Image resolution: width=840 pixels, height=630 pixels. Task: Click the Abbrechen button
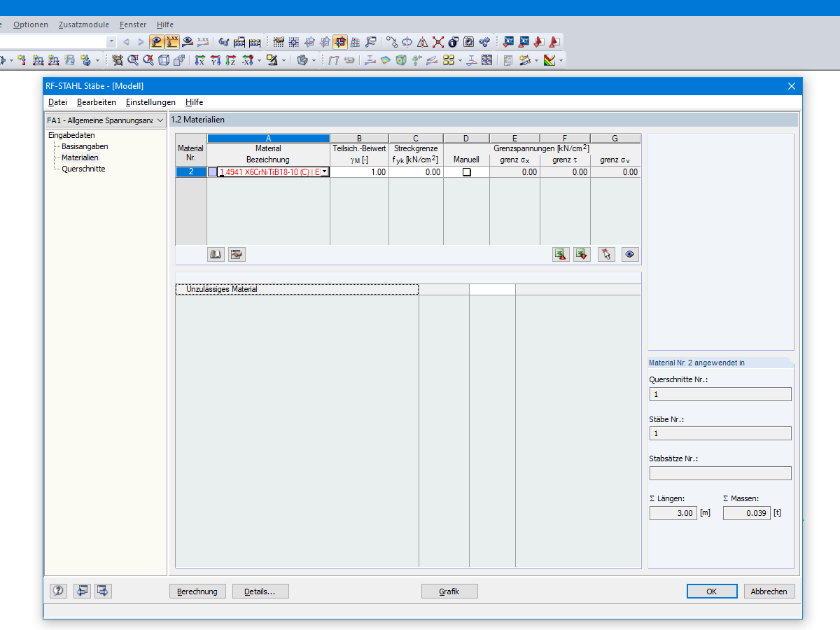(x=769, y=591)
